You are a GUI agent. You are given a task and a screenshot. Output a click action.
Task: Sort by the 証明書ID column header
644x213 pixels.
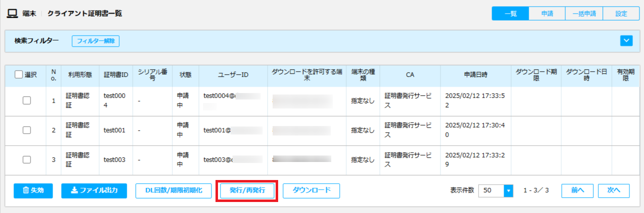coord(116,74)
